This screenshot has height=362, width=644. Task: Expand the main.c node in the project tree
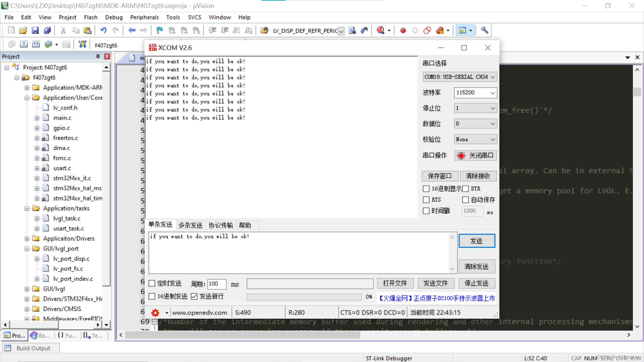[x=37, y=118]
